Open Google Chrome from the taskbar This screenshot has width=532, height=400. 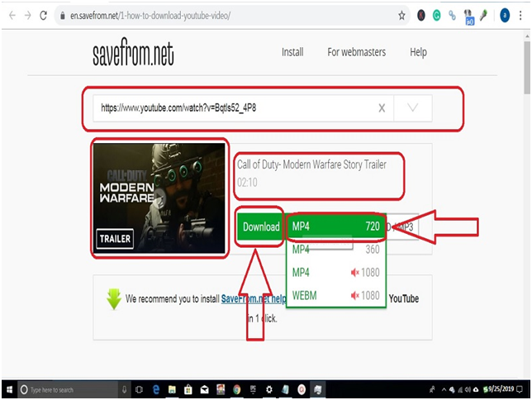(236, 390)
